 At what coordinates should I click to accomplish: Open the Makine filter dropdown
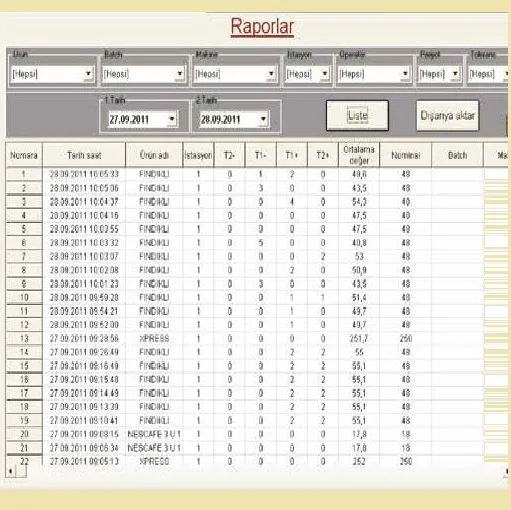(x=271, y=74)
